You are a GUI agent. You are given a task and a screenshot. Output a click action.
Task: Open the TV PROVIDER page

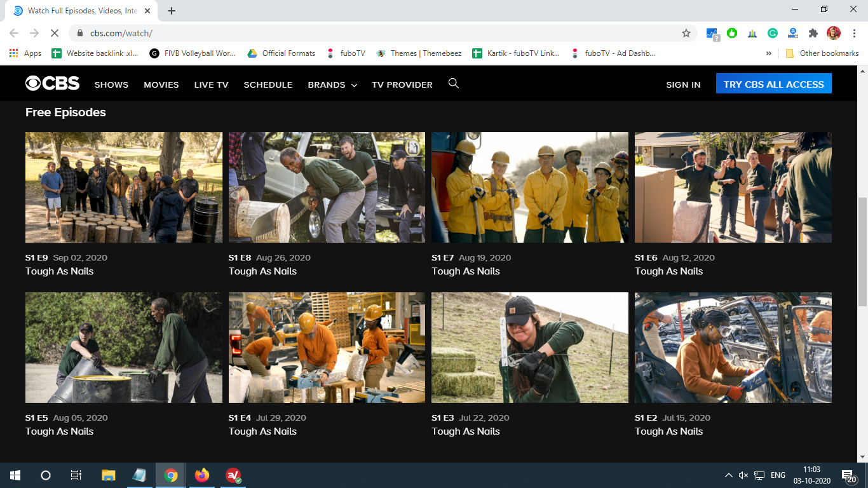[402, 85]
